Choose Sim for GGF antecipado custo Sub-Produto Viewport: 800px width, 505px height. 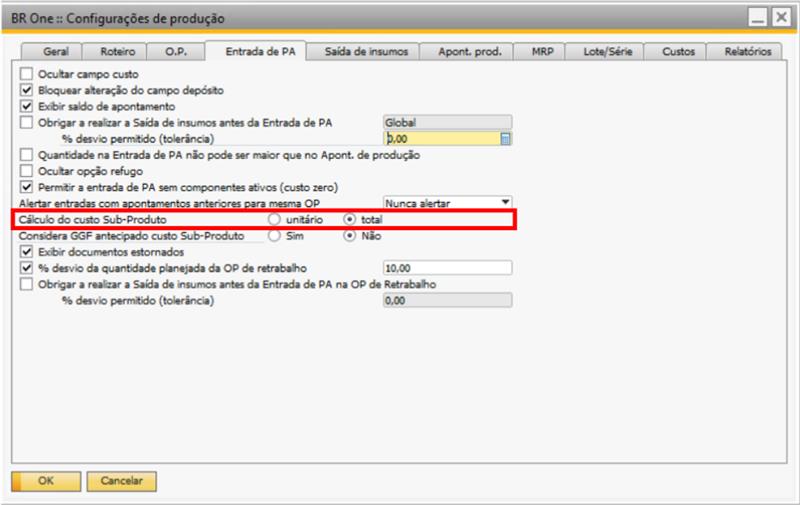click(x=273, y=236)
